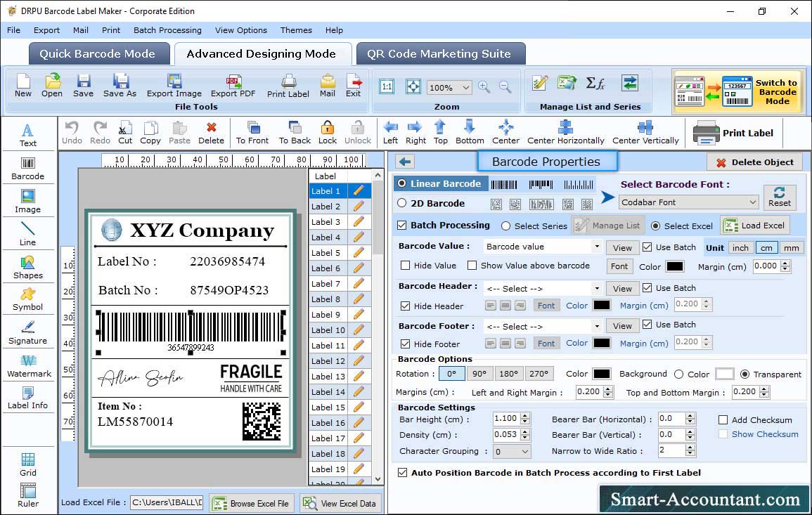812x515 pixels.
Task: Open the Character Grouping dropdown
Action: point(524,451)
